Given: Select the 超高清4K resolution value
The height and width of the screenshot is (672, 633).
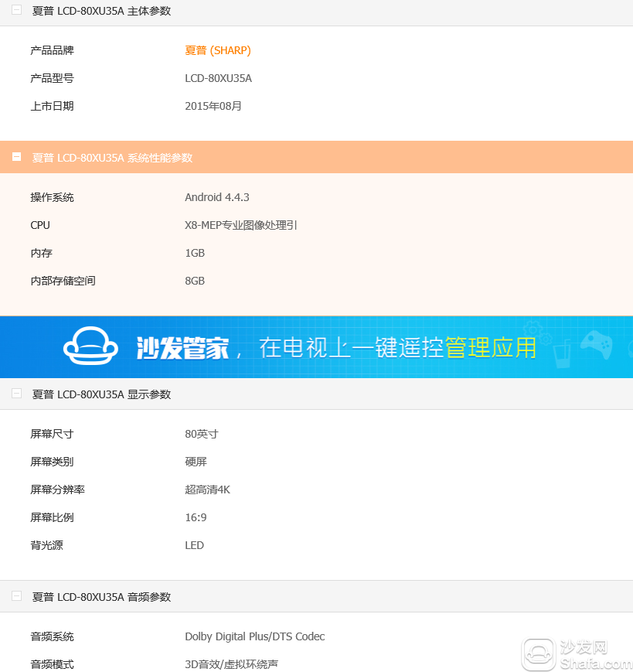Looking at the screenshot, I should [208, 490].
